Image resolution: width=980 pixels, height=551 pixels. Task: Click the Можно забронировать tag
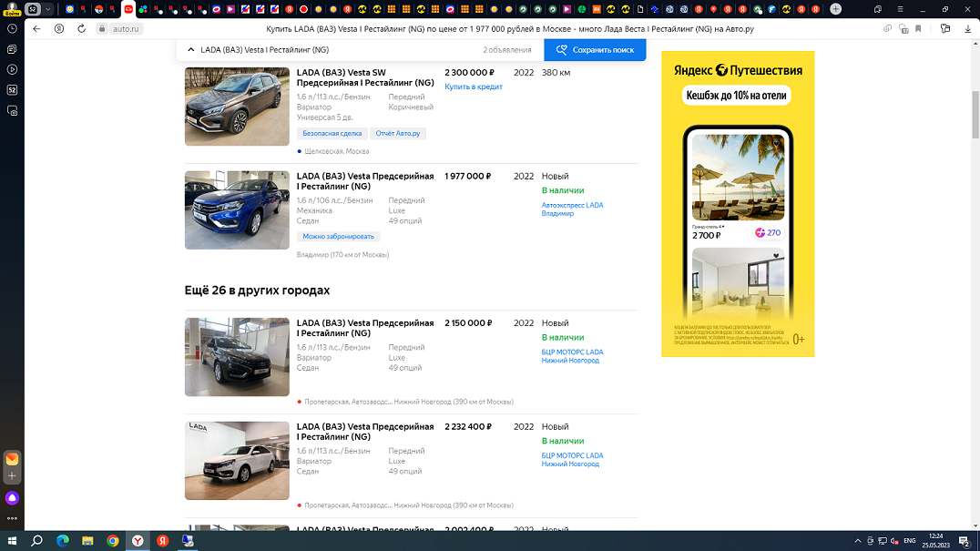tap(338, 237)
